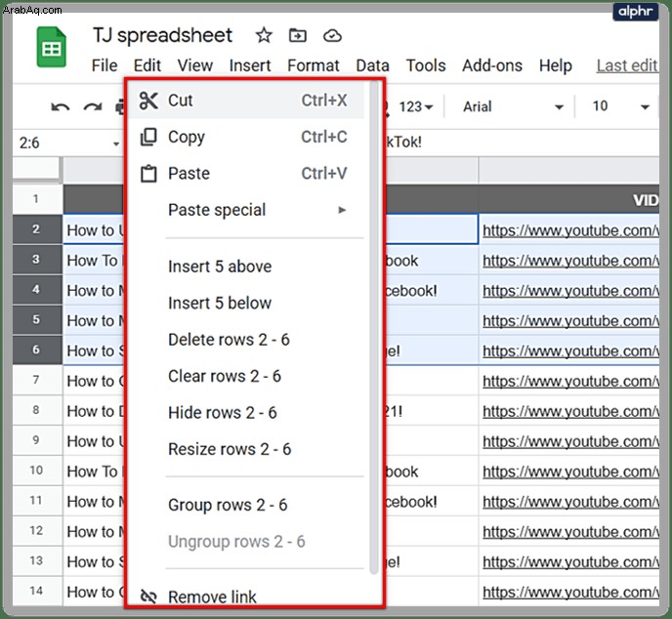The image size is (672, 619).
Task: Open the Insert menu
Action: 250,65
